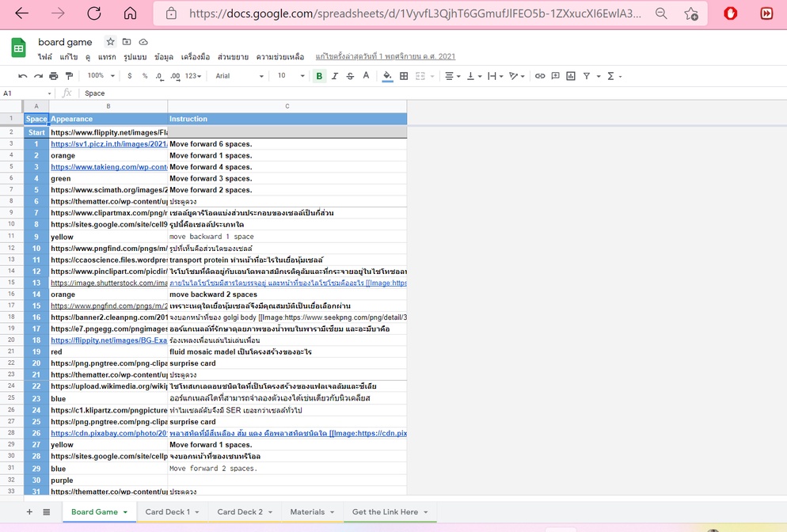Open the sv1.picz.in.th link in row 3

[109, 144]
